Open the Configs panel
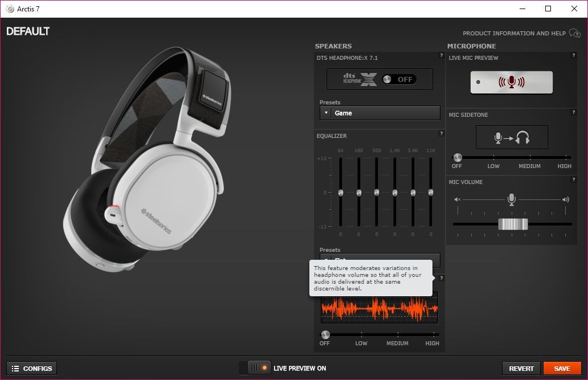Viewport: 588px width, 380px height. point(32,369)
